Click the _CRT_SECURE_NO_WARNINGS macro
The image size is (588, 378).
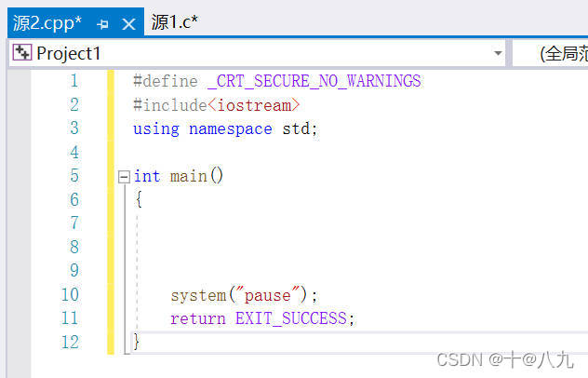[x=314, y=81]
